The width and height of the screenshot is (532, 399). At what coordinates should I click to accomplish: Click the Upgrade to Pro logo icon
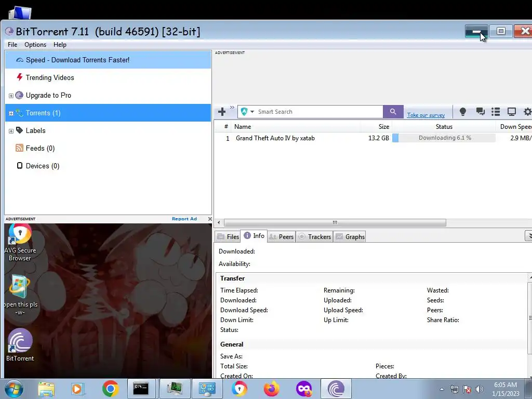point(19,96)
